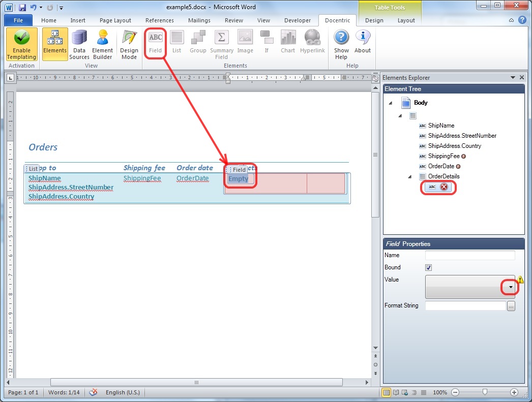Uncheck the Bound checkbox
Screen dimensions: 532x402
429,267
